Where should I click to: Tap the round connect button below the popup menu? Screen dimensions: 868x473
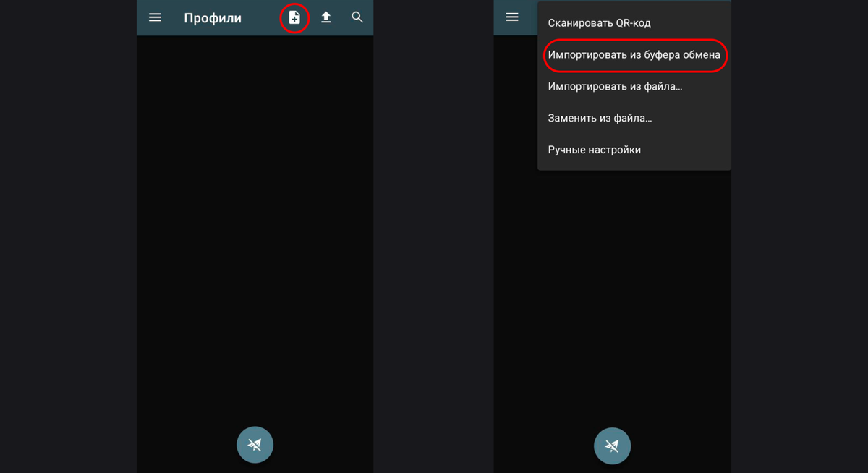point(612,445)
